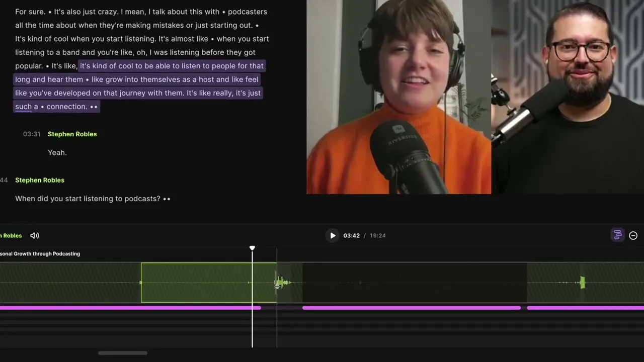Click the horizontal scrollbar under the timeline

point(123,353)
